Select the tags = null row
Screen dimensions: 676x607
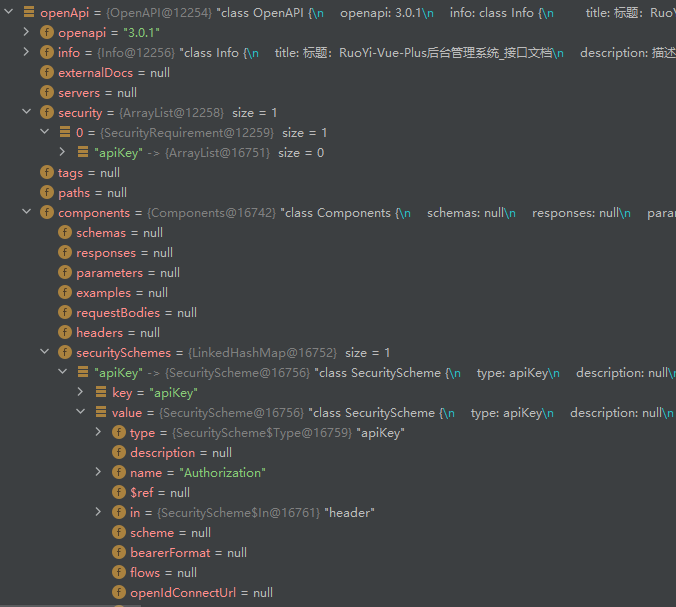[338, 172]
